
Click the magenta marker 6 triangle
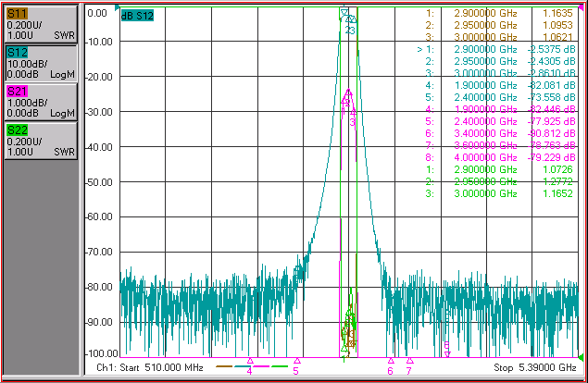click(391, 361)
